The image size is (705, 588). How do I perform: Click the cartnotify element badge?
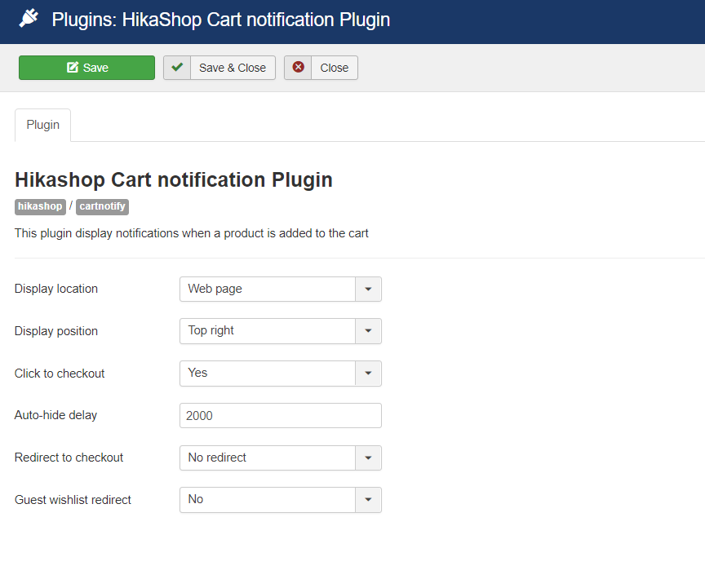[102, 206]
